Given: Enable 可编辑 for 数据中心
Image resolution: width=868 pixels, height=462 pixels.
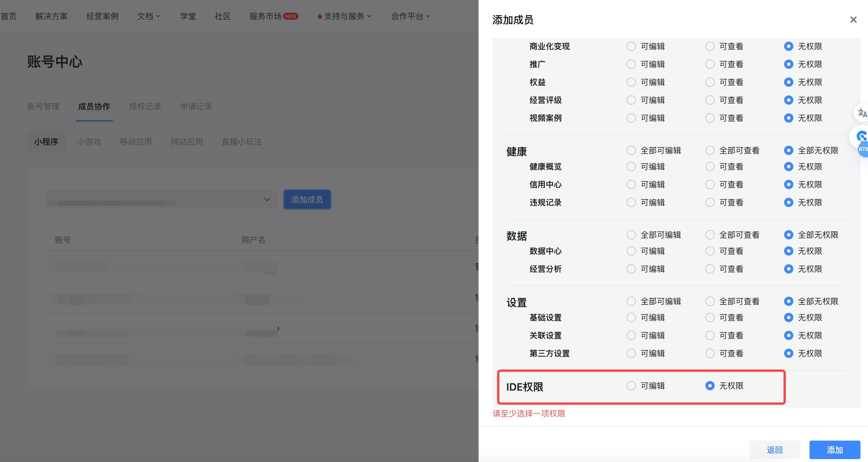Looking at the screenshot, I should point(631,251).
